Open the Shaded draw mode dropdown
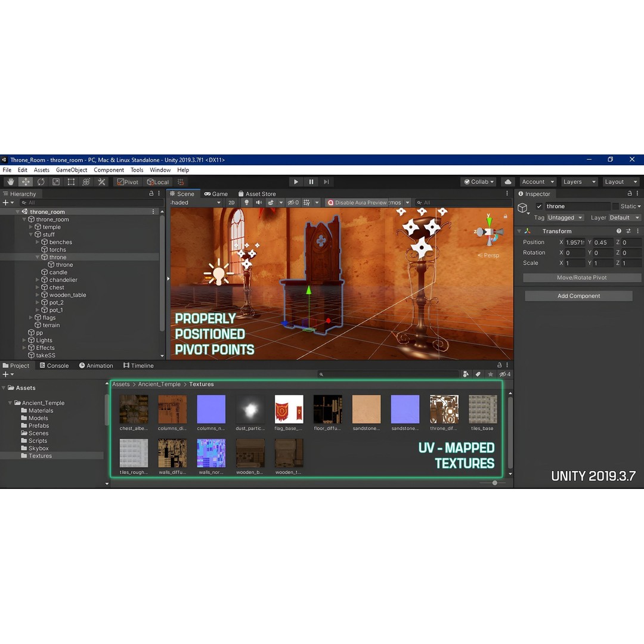This screenshot has width=644, height=644. pyautogui.click(x=196, y=203)
